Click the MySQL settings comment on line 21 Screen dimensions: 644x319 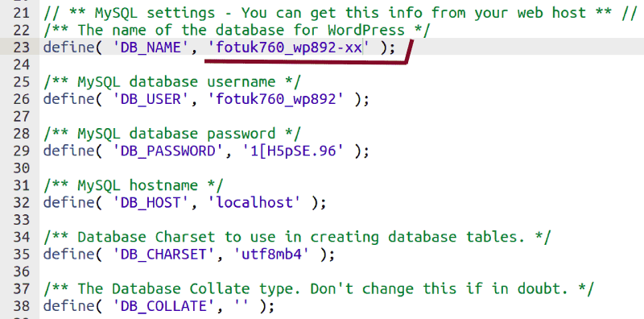pos(340,13)
